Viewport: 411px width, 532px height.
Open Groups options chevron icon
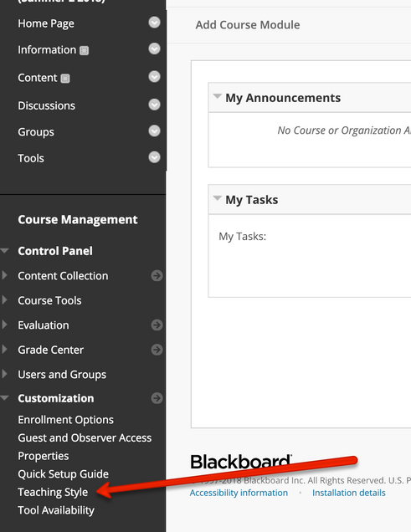154,131
